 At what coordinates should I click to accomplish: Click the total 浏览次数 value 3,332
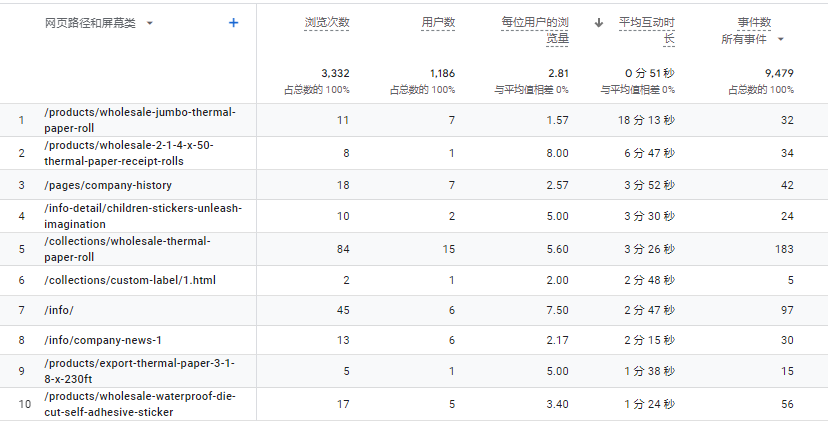pos(335,73)
